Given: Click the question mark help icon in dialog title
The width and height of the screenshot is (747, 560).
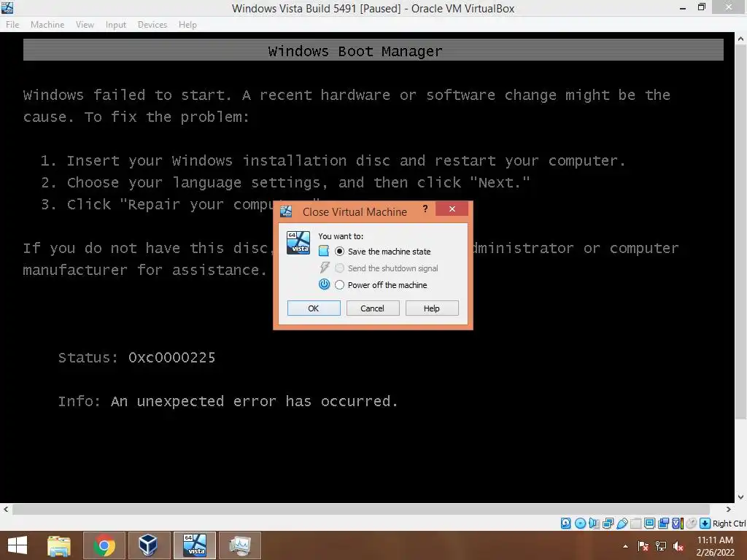Looking at the screenshot, I should [425, 209].
